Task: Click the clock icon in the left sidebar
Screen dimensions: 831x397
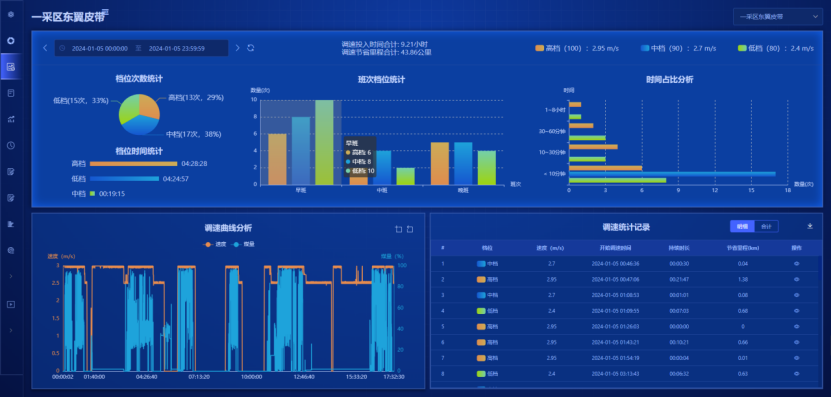Action: point(11,145)
